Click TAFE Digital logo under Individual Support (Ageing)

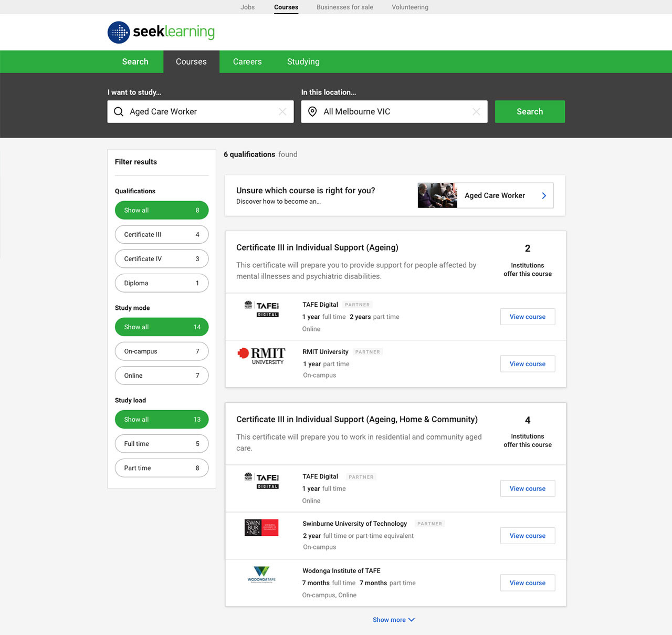[x=261, y=309]
